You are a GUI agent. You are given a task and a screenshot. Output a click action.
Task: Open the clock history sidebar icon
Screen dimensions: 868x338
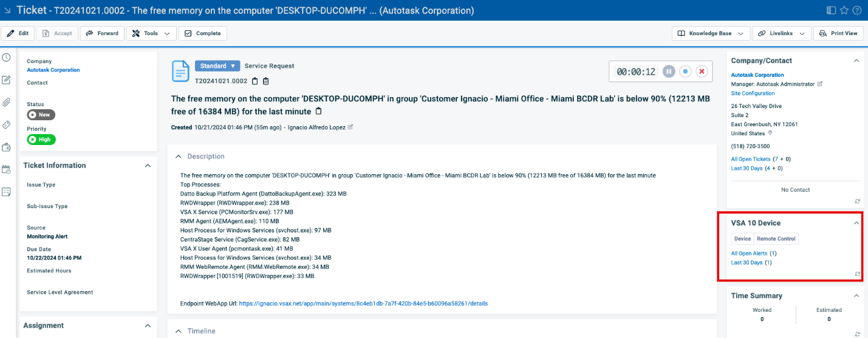tap(7, 58)
